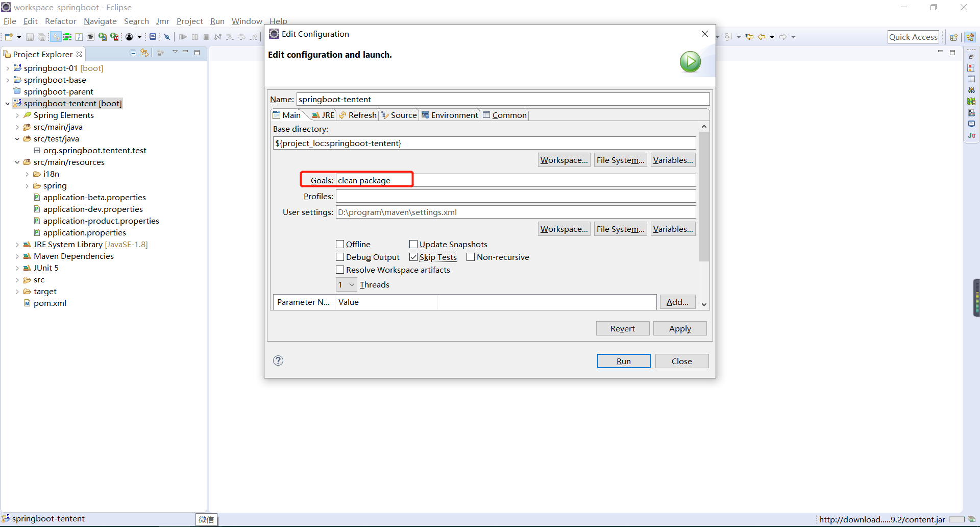Open the Back history dropdown arrow
Screen dimensions: 980x527
coord(772,37)
